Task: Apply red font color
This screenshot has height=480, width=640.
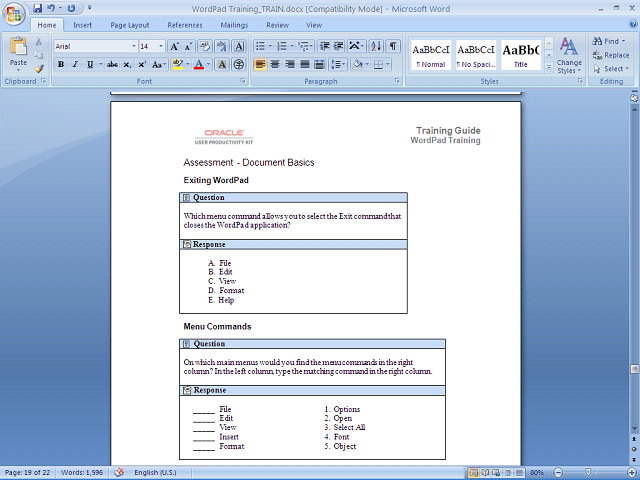Action: [199, 64]
